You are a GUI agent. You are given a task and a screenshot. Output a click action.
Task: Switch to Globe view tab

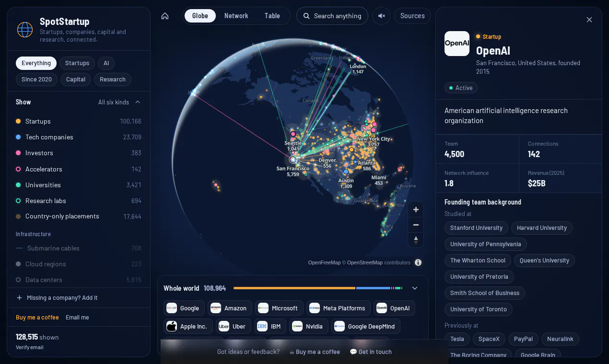200,16
